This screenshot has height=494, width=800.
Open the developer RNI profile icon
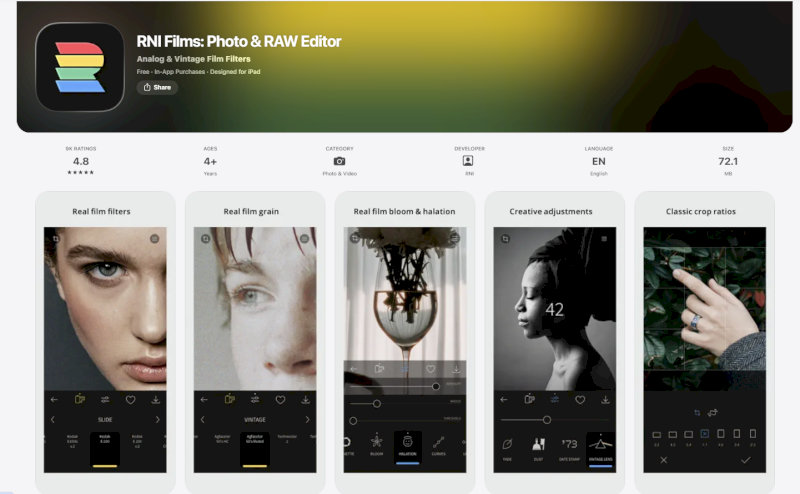point(468,161)
